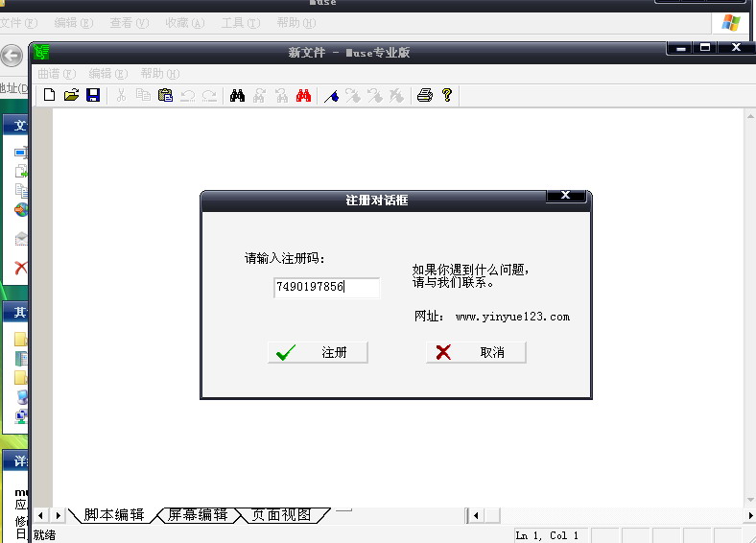Switch to the 脚本编辑 tab
Viewport: 756px width, 543px height.
(x=114, y=515)
